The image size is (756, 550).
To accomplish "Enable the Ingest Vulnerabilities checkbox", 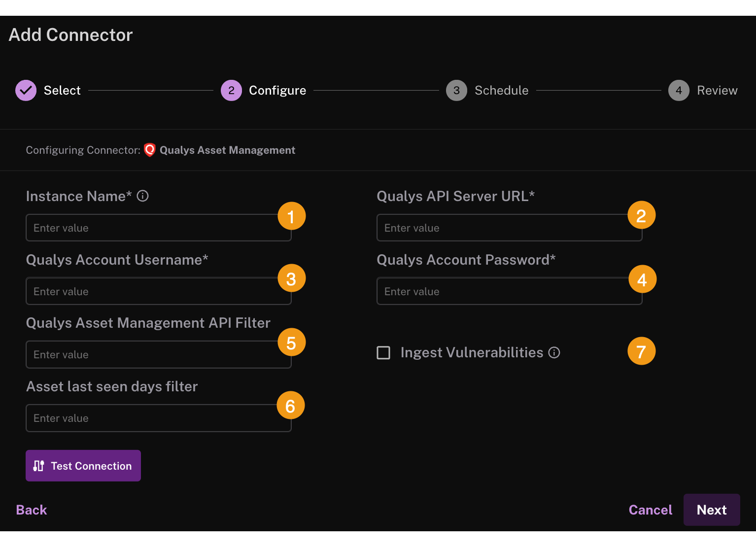I will tap(383, 352).
